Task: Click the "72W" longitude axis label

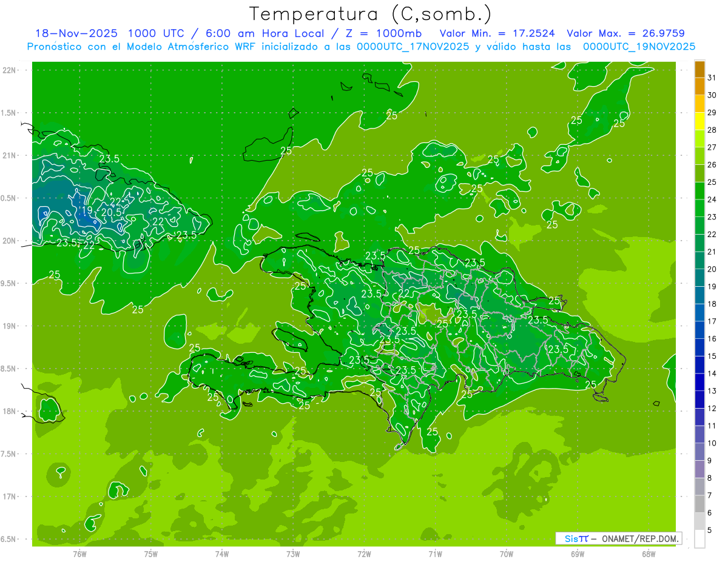Action: [364, 554]
